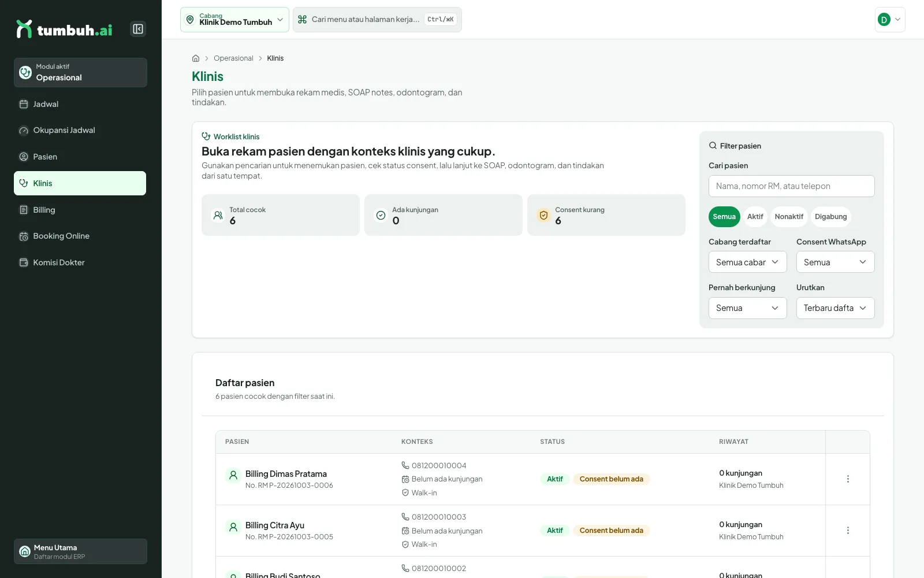This screenshot has width=924, height=578.
Task: Expand the Consent WhatsApp dropdown
Action: tap(835, 262)
